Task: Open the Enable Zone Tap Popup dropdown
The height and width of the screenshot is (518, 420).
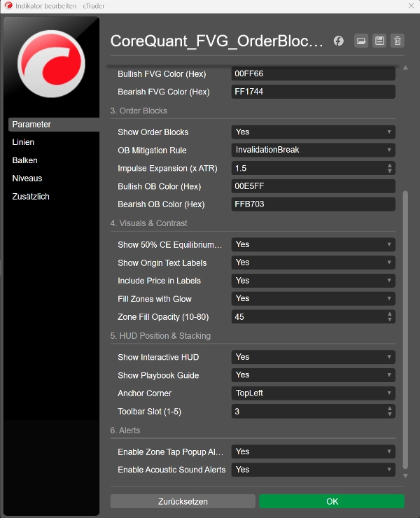Action: [314, 451]
